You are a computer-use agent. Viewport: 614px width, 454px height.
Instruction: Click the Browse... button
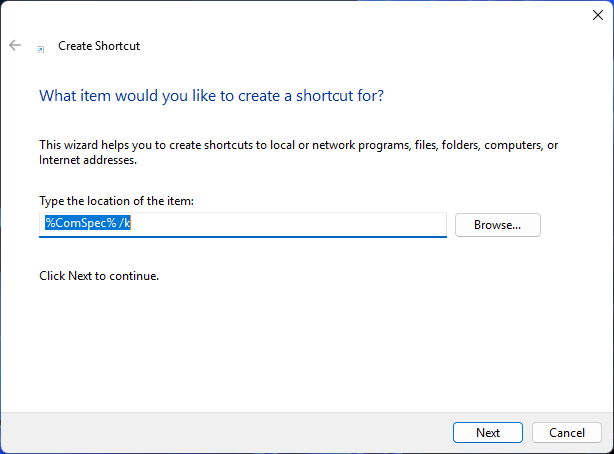(497, 225)
